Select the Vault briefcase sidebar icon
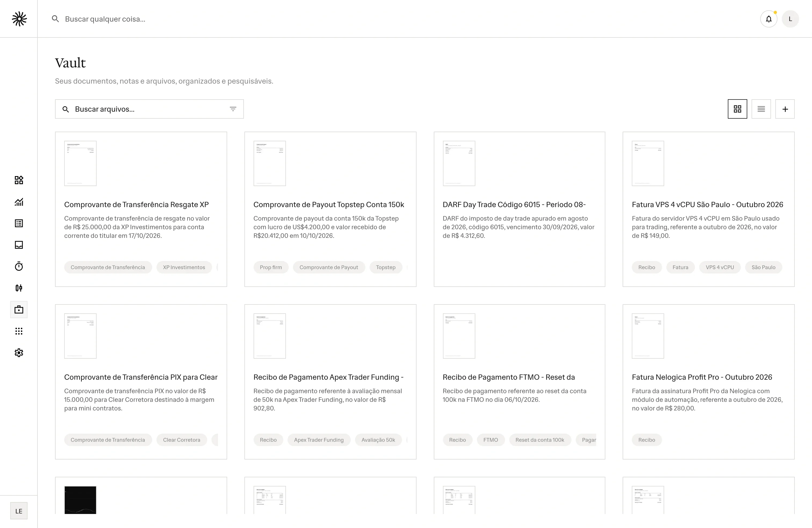This screenshot has width=812, height=528. point(19,309)
